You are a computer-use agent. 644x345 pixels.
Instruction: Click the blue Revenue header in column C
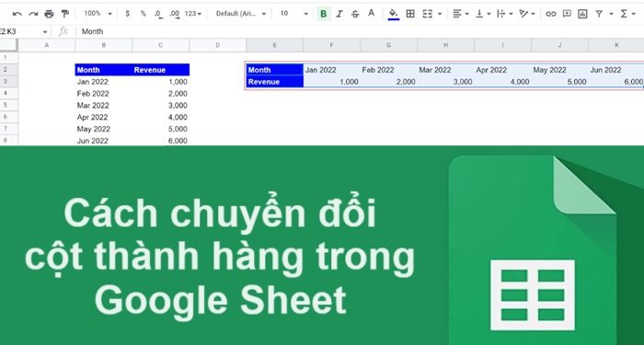click(x=161, y=70)
